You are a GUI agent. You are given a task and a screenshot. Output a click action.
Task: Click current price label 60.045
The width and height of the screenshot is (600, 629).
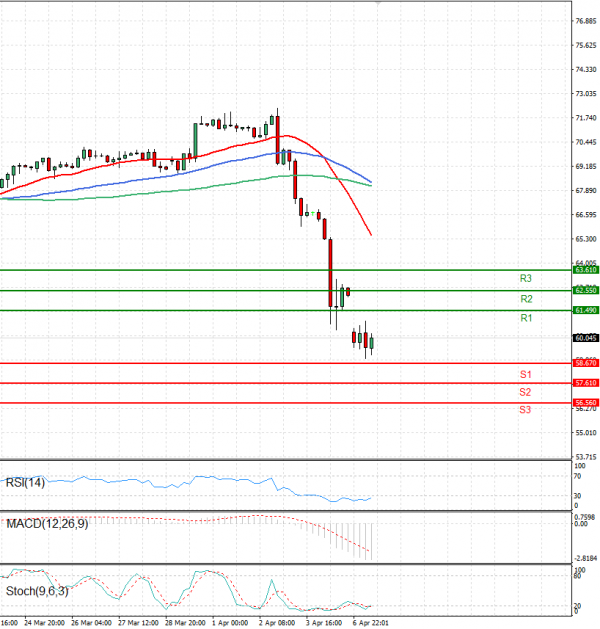pos(586,338)
